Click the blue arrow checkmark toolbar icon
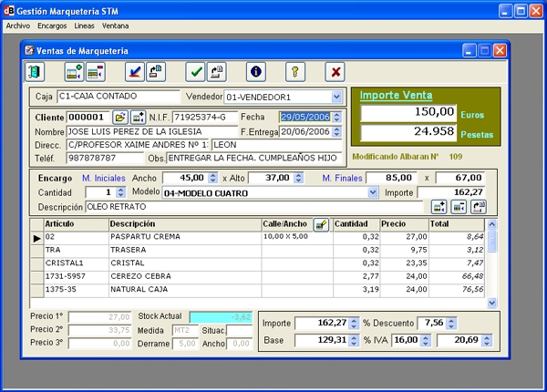Image resolution: width=547 pixels, height=392 pixels. [135, 71]
